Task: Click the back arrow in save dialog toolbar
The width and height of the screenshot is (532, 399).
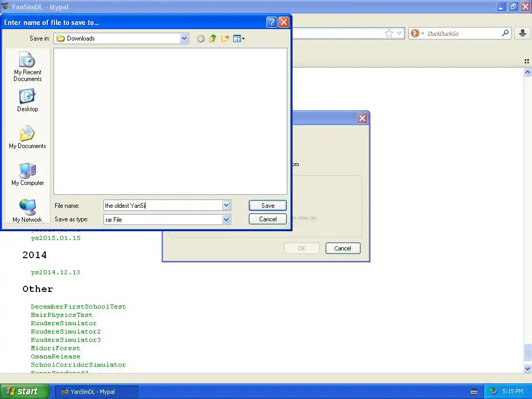Action: click(x=201, y=38)
